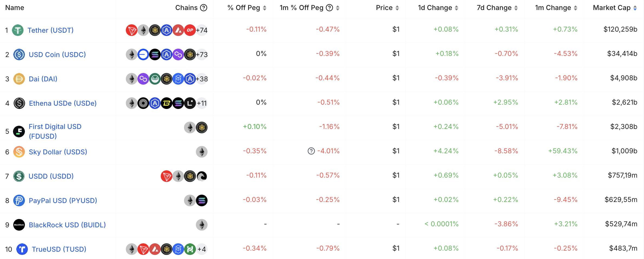Click the Sky Dollar coin logo
644x259 pixels.
[x=19, y=152]
